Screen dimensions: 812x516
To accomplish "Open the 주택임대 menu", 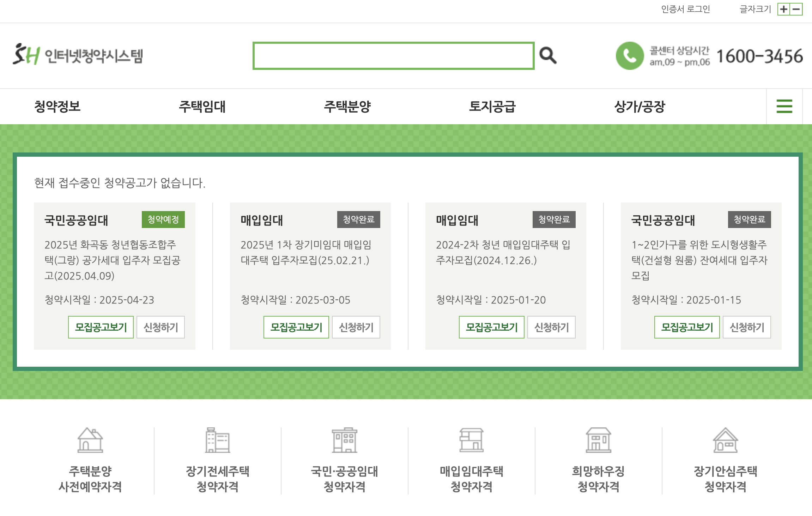I will pyautogui.click(x=202, y=106).
